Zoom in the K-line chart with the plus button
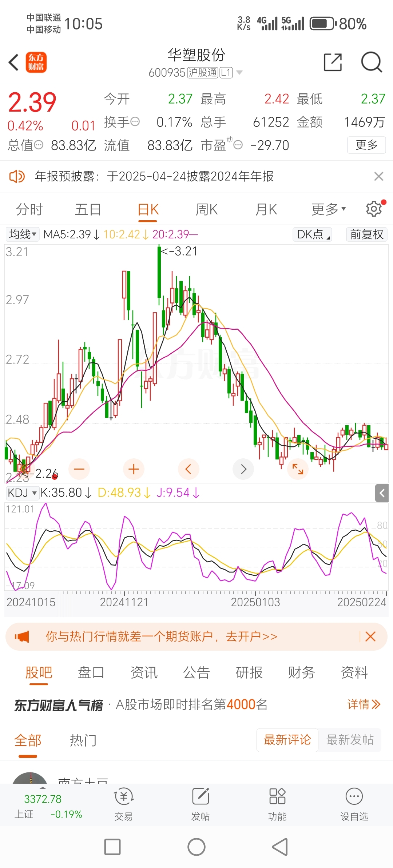 tap(134, 469)
